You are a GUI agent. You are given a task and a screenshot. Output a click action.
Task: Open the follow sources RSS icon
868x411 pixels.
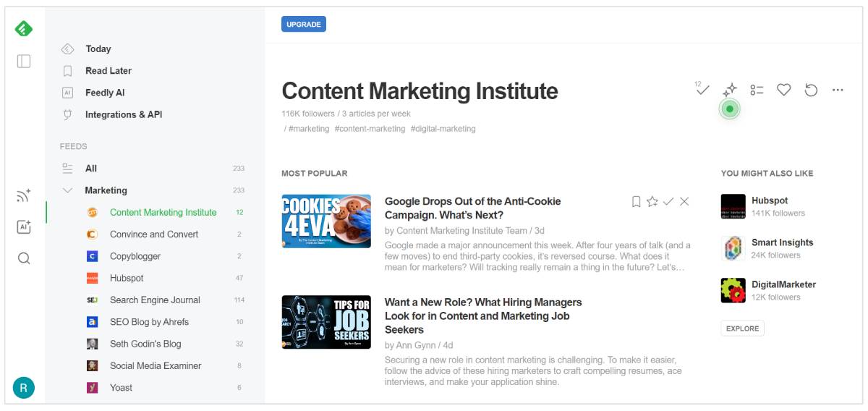point(24,195)
